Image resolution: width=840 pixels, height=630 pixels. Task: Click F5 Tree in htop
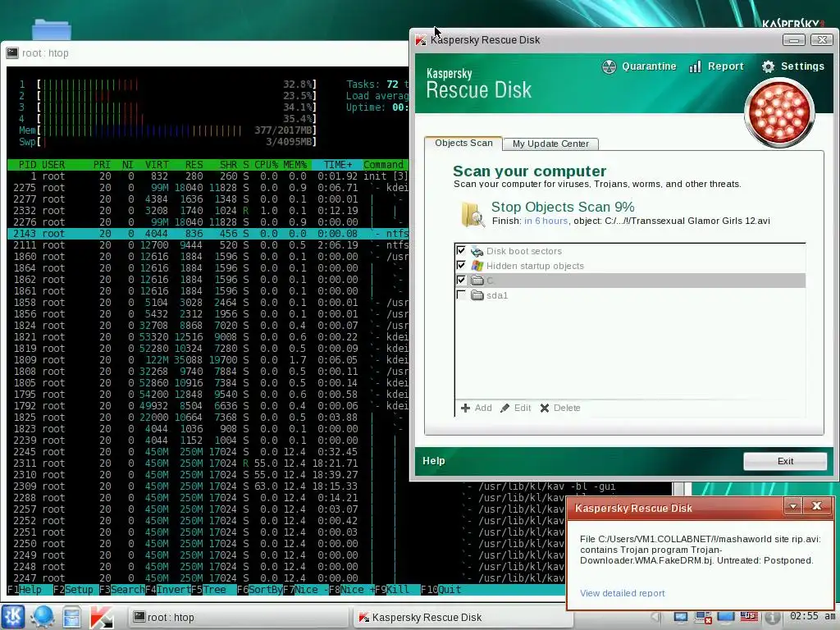coord(208,589)
